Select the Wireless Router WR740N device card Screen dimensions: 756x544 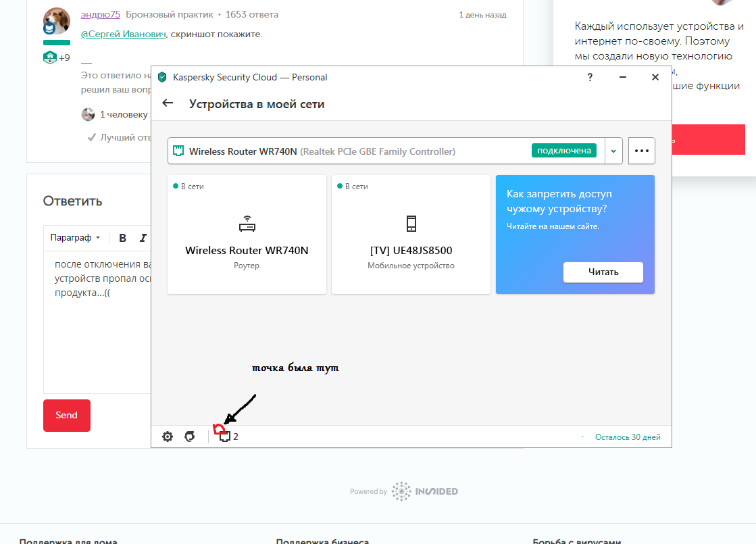(x=247, y=234)
